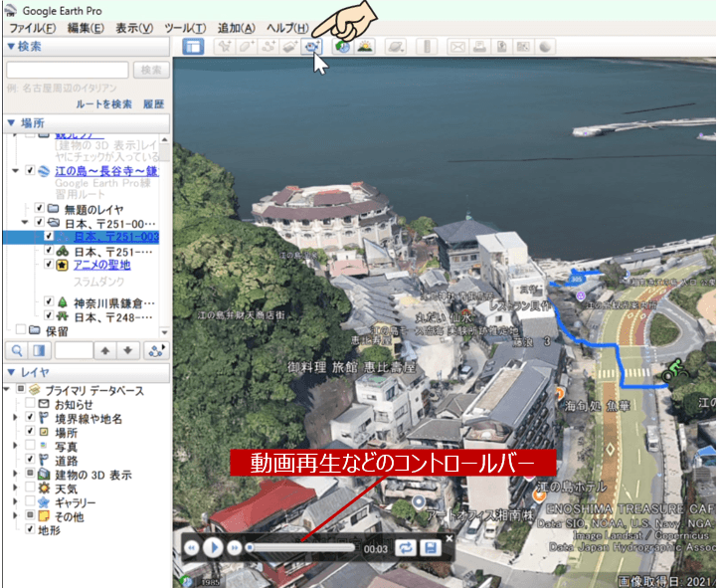Collapse the 場所 panel header

(11, 122)
